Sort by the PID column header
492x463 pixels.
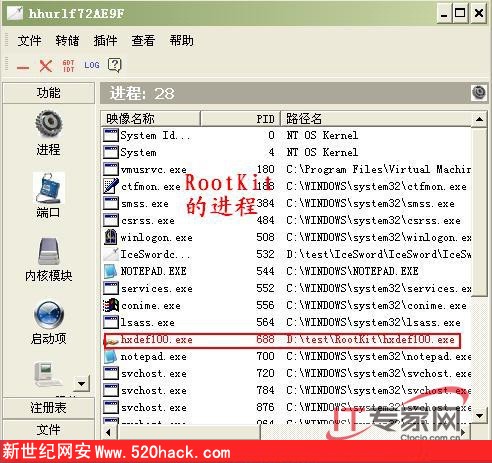240,119
